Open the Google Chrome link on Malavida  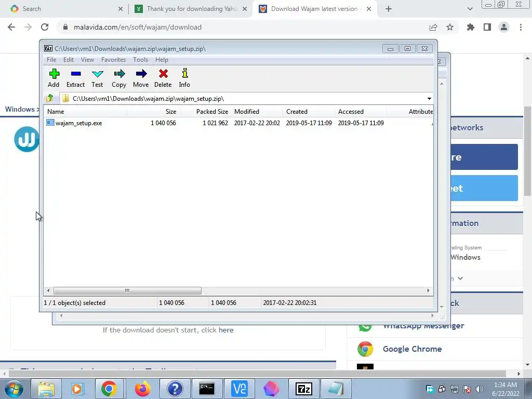tap(412, 349)
